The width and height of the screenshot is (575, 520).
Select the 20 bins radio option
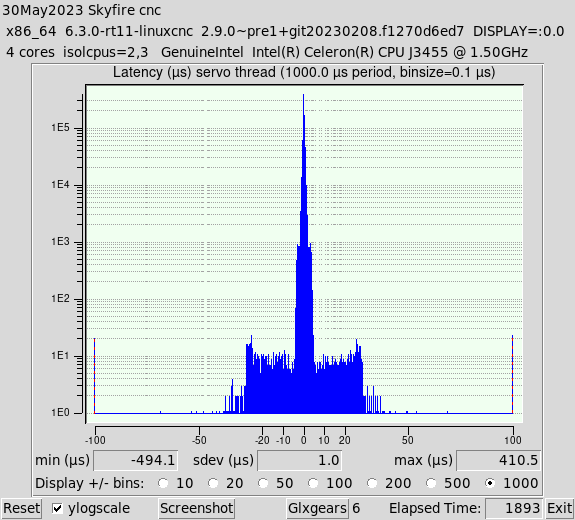(213, 483)
